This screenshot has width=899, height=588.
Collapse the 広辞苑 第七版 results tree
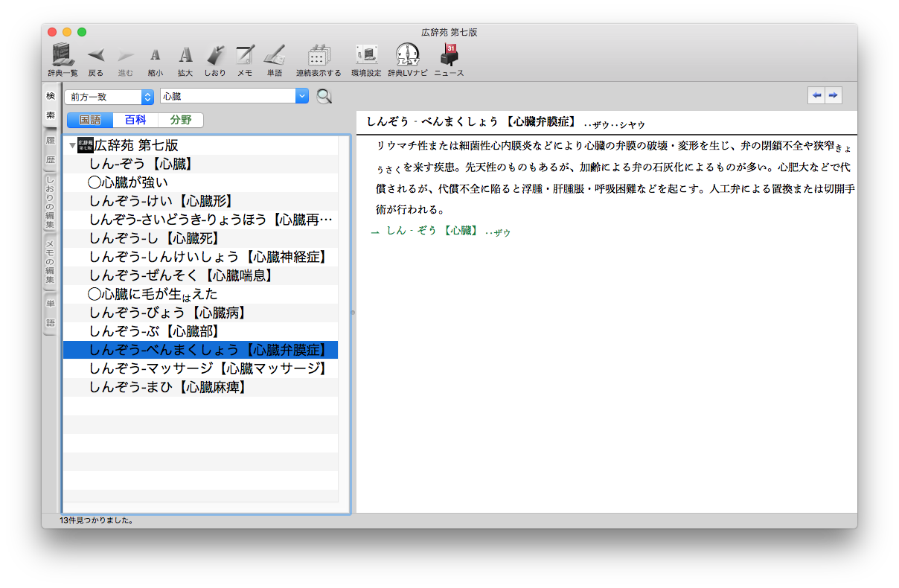[72, 145]
